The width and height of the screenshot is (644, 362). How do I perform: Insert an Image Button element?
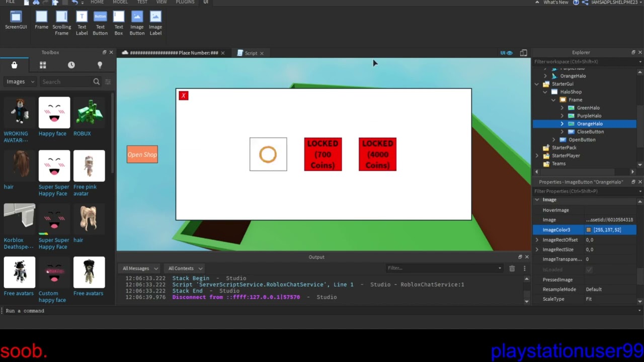pyautogui.click(x=137, y=23)
